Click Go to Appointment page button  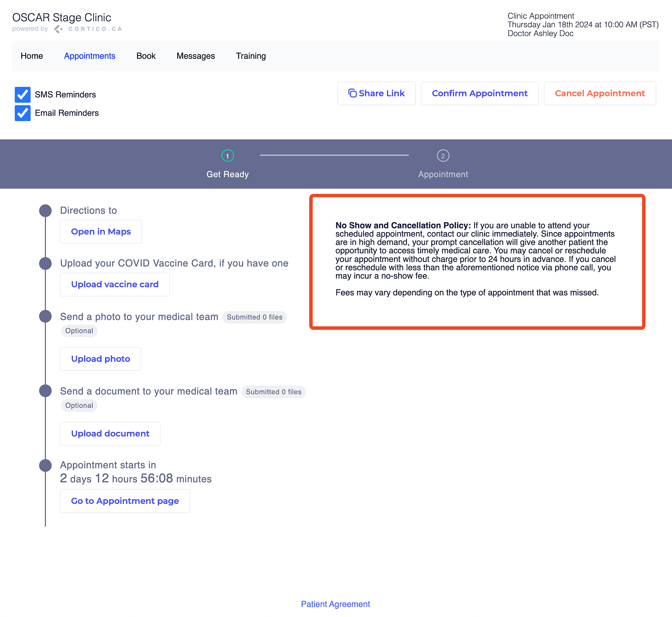coord(125,501)
